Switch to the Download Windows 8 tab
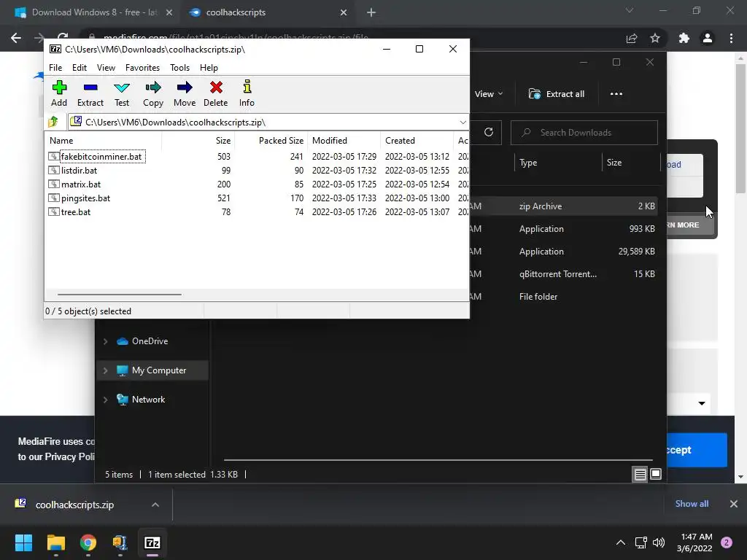Viewport: 747px width, 560px height. (94, 13)
